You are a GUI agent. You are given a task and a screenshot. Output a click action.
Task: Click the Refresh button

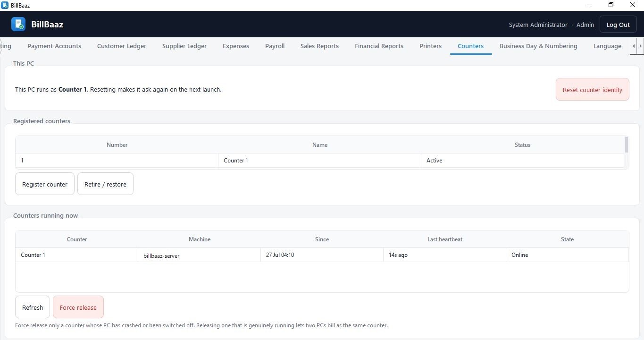point(33,307)
